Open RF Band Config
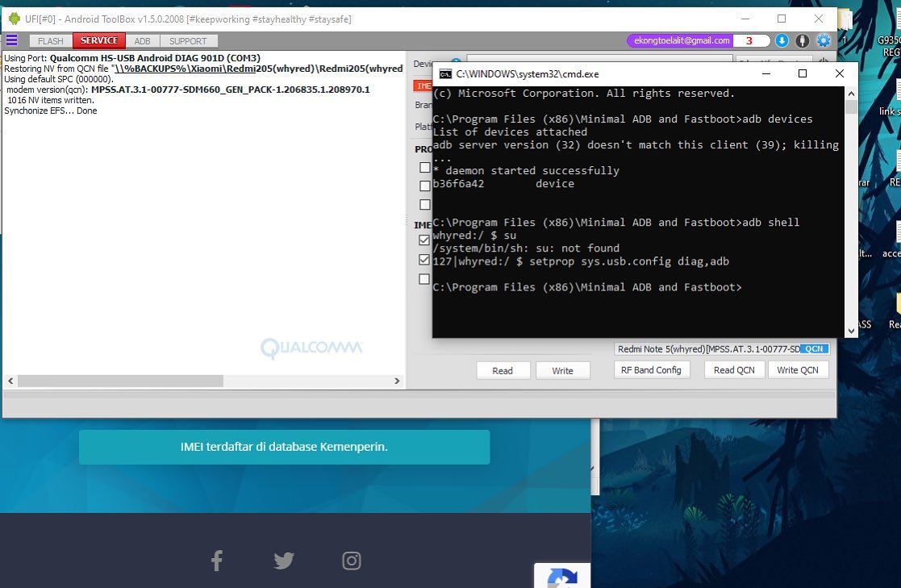 [651, 370]
